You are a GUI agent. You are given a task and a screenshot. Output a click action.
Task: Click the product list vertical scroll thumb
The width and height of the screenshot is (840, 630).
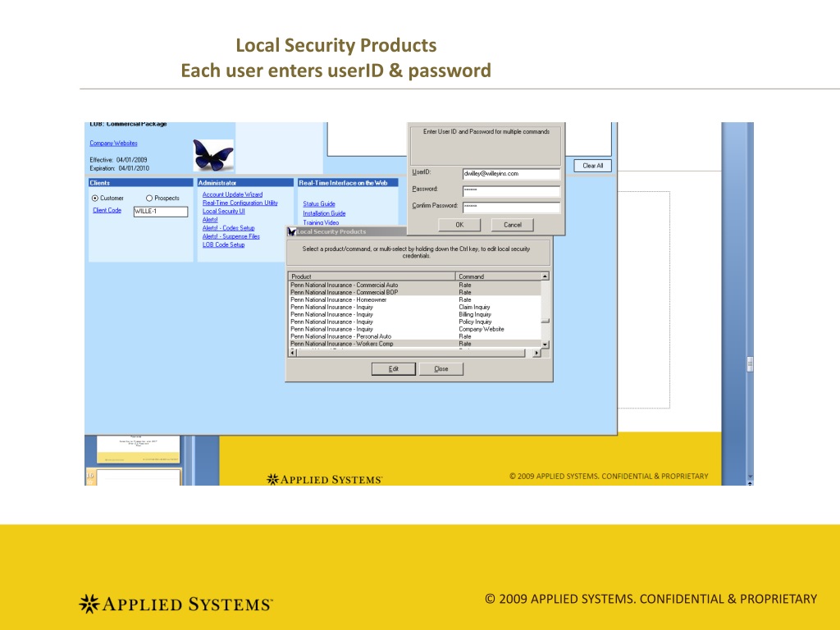pyautogui.click(x=545, y=321)
